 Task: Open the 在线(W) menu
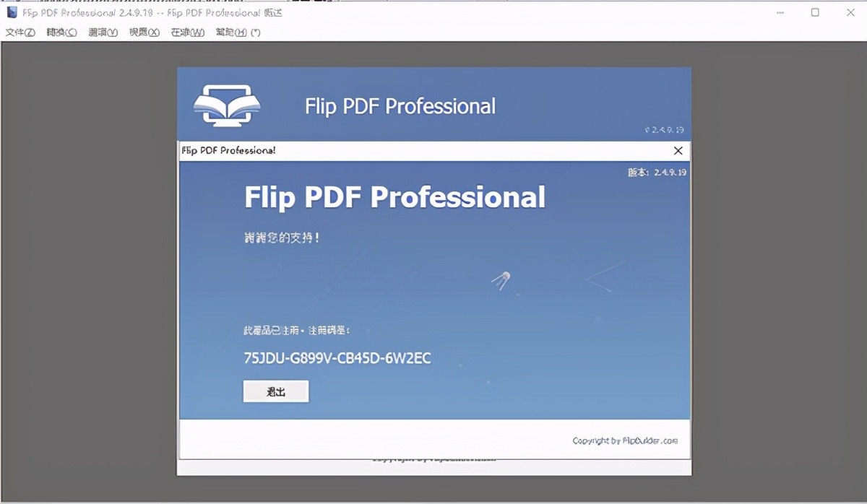[x=186, y=32]
